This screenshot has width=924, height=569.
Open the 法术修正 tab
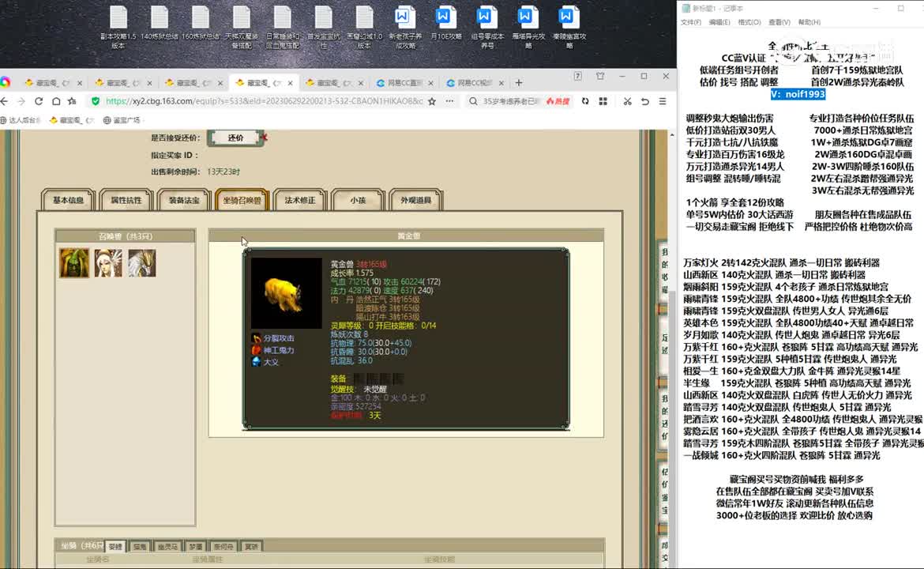(300, 201)
